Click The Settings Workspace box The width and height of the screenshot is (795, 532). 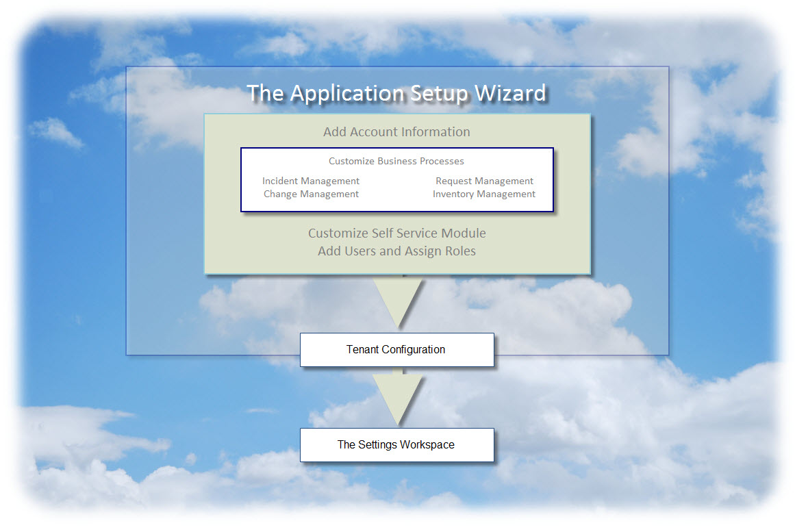[397, 445]
